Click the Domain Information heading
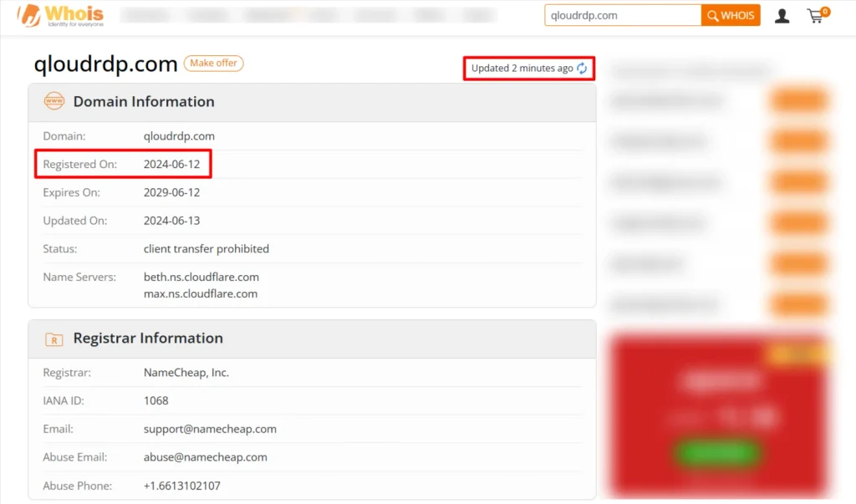 point(144,102)
